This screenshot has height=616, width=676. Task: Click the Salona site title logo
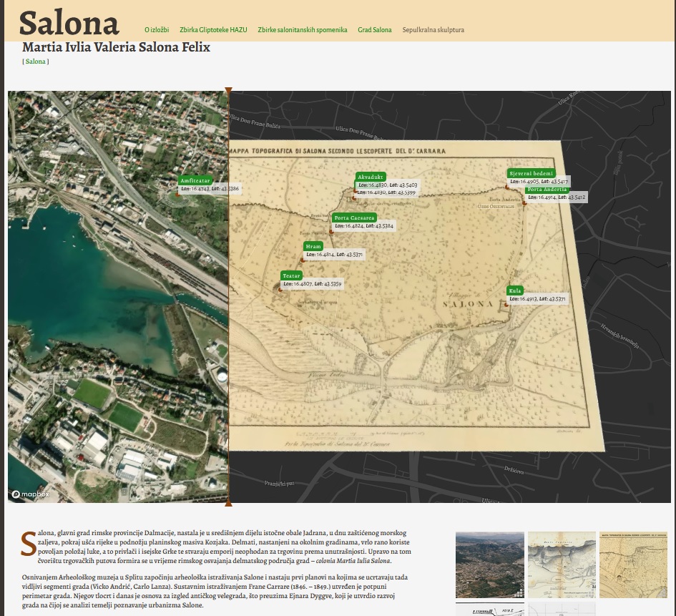pos(69,24)
